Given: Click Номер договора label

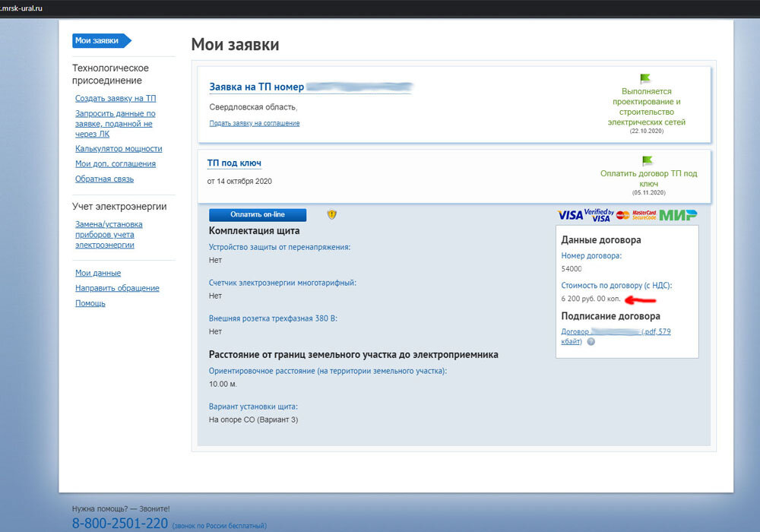Looking at the screenshot, I should [x=591, y=256].
